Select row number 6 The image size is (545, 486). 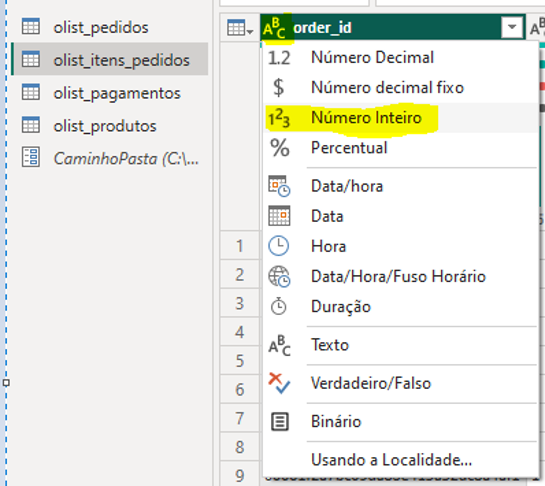[x=240, y=390]
